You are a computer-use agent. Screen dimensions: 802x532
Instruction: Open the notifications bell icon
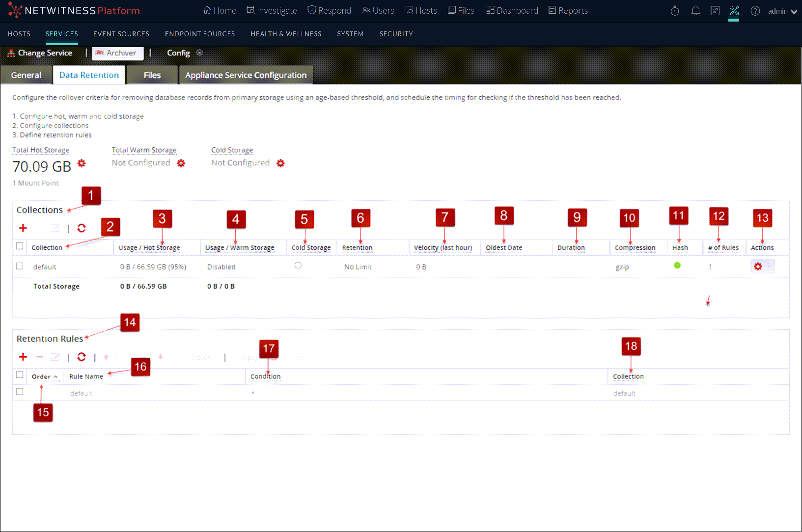point(695,11)
